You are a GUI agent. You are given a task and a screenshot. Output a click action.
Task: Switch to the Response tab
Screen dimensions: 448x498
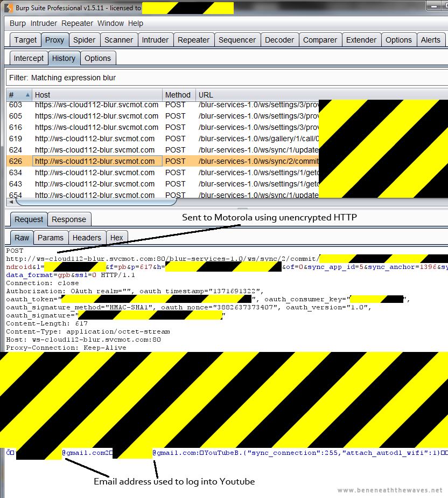[x=69, y=219]
